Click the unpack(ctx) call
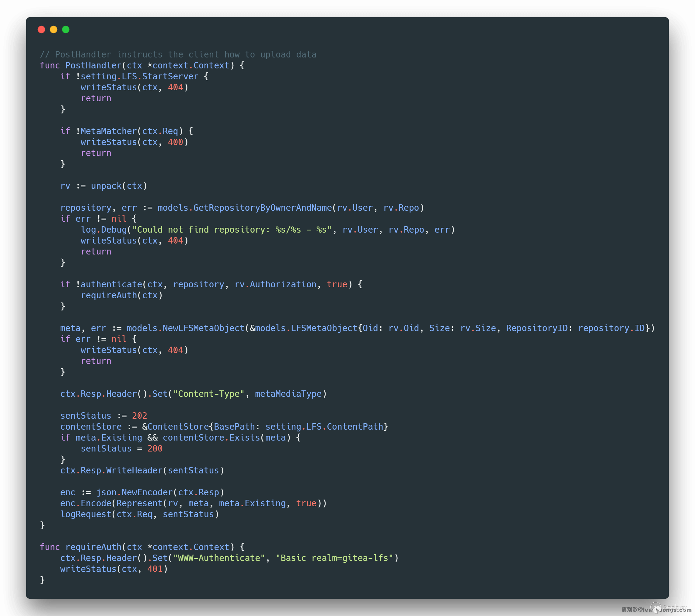Image resolution: width=695 pixels, height=616 pixels. coord(119,186)
